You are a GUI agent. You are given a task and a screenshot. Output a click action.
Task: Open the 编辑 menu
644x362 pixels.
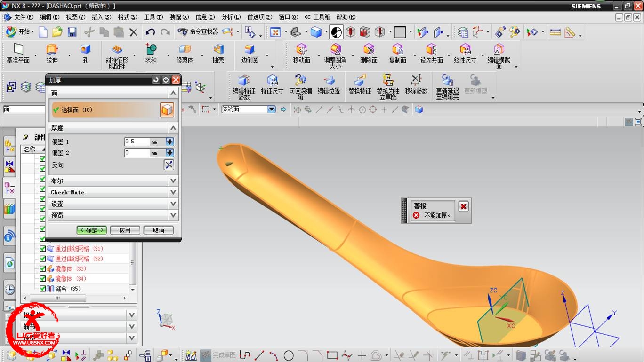[49, 17]
